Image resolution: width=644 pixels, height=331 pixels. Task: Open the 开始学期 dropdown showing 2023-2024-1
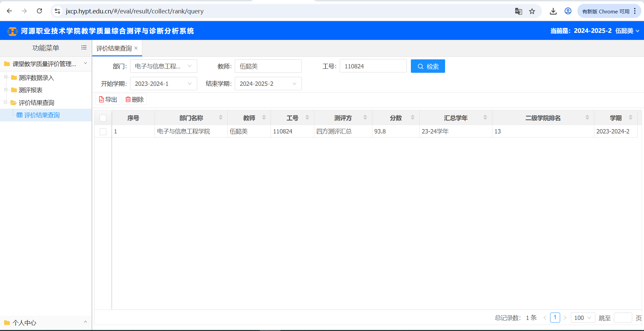point(163,84)
